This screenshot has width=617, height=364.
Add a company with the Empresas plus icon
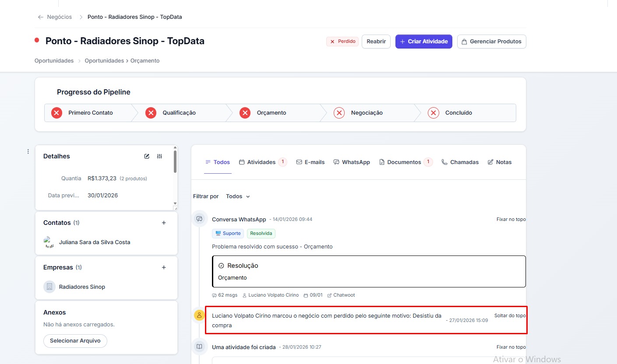(164, 267)
